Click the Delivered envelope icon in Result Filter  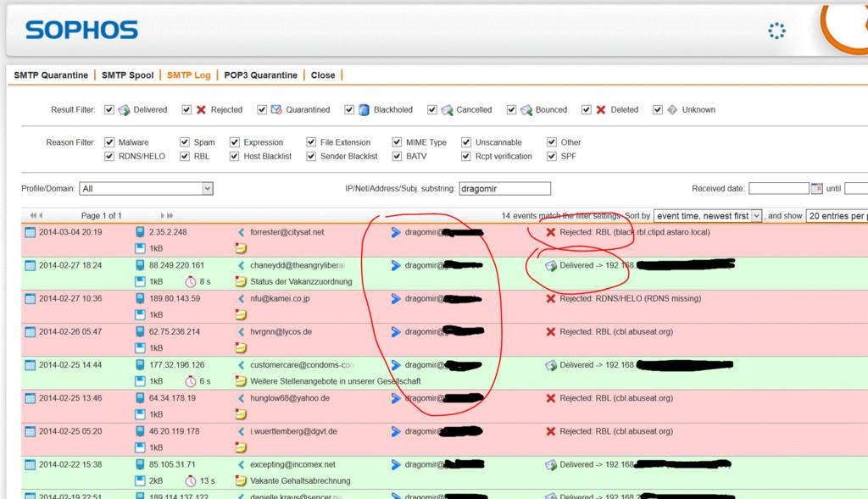(x=124, y=110)
